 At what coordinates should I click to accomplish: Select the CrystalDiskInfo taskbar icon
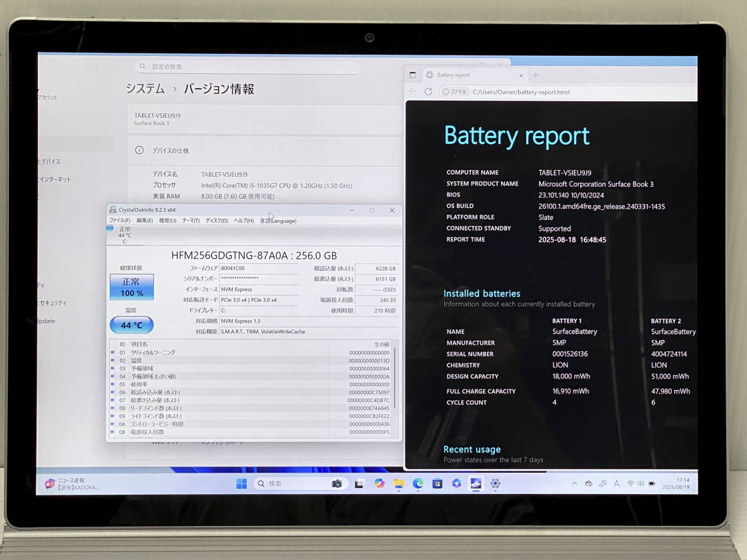pos(476,484)
